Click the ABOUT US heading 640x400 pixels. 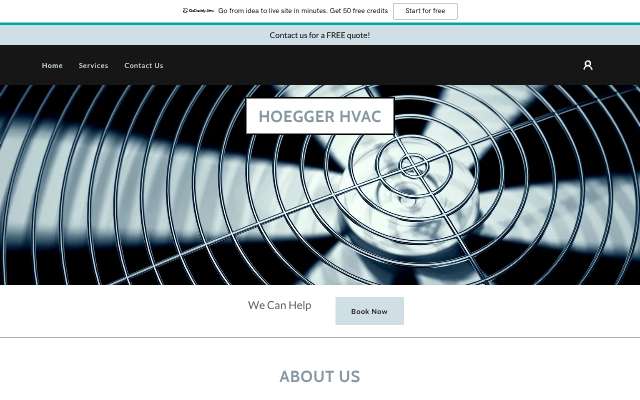click(320, 376)
